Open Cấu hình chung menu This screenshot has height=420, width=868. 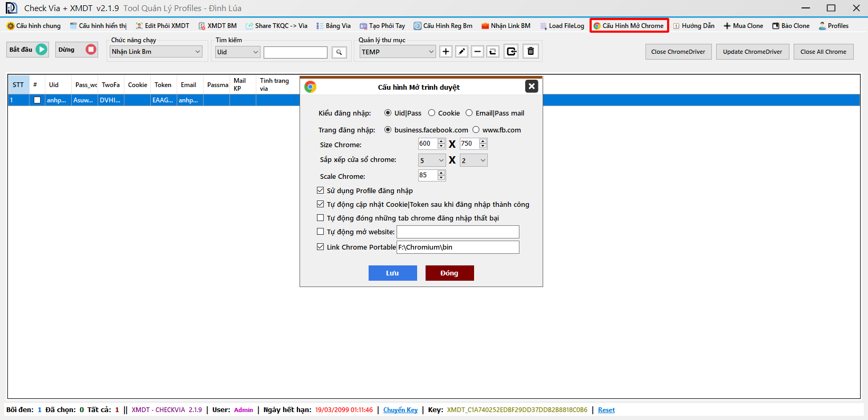34,26
